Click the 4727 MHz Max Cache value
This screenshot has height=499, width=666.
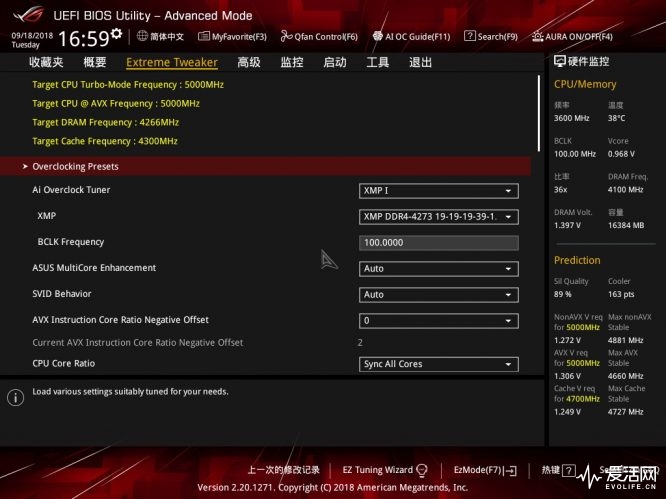coord(625,412)
